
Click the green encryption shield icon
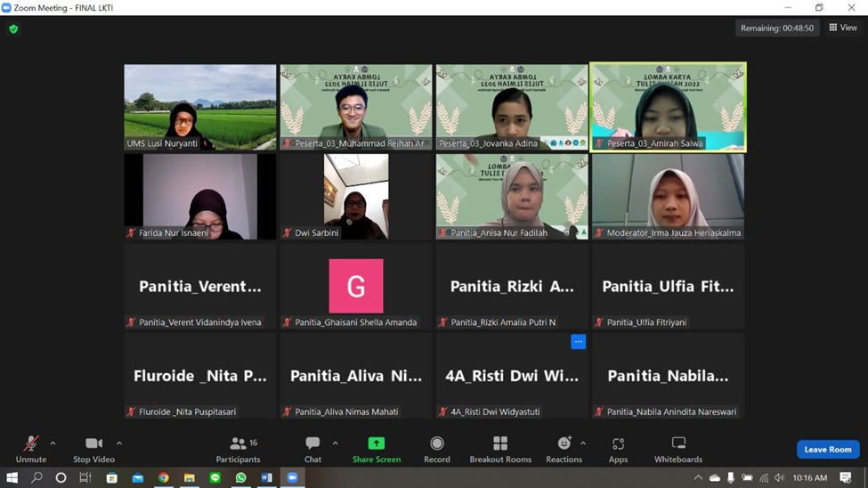point(13,29)
